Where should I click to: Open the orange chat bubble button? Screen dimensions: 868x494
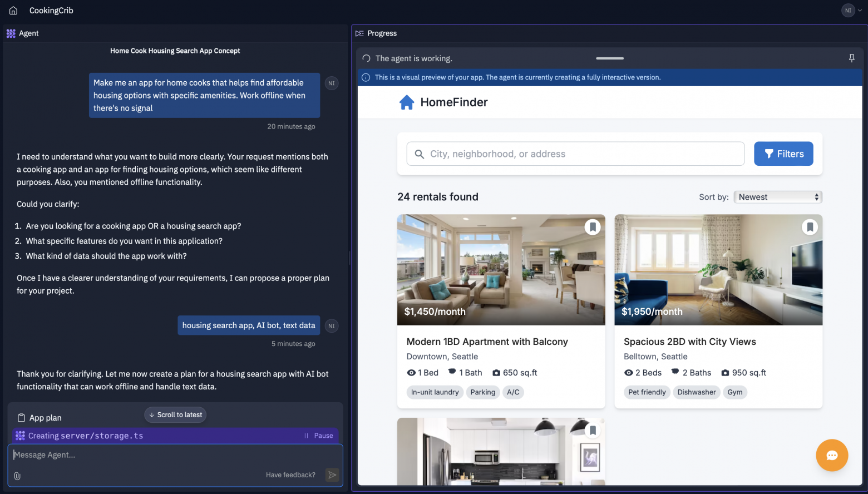pyautogui.click(x=832, y=456)
